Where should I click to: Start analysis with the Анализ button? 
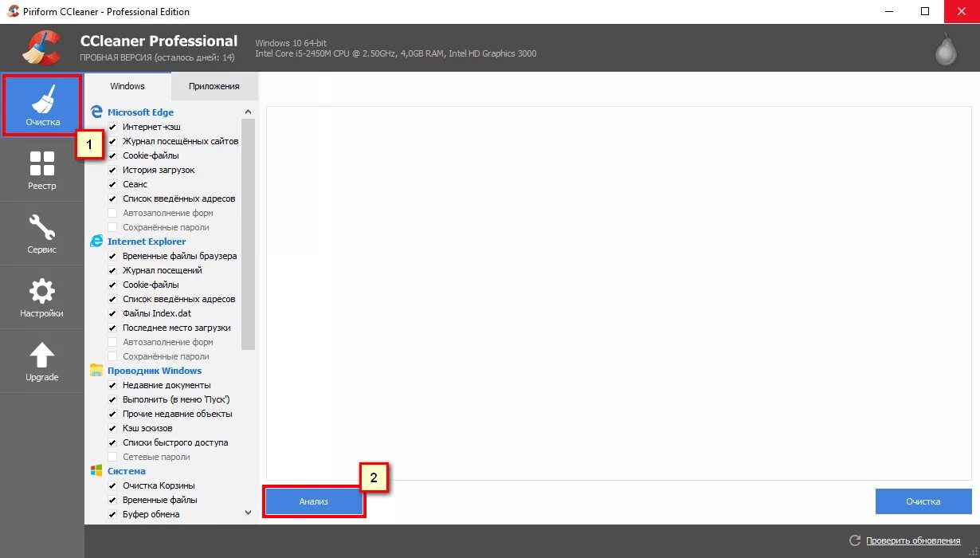pos(314,501)
